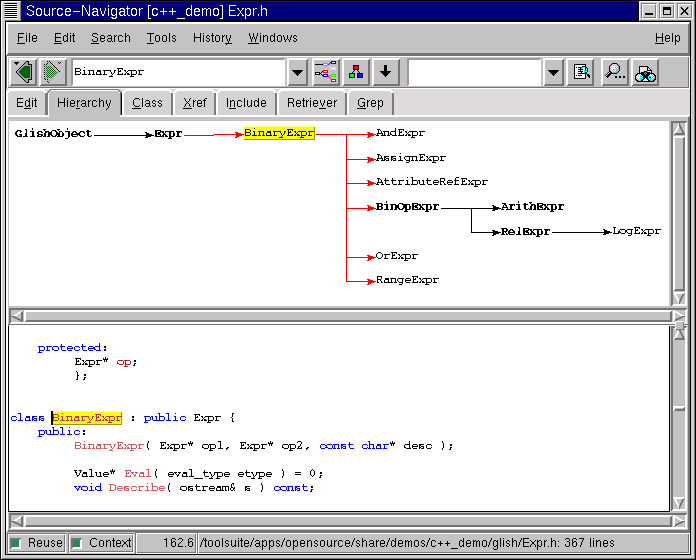Select ArithExpr node in hierarchy
This screenshot has height=560, width=696.
click(532, 206)
